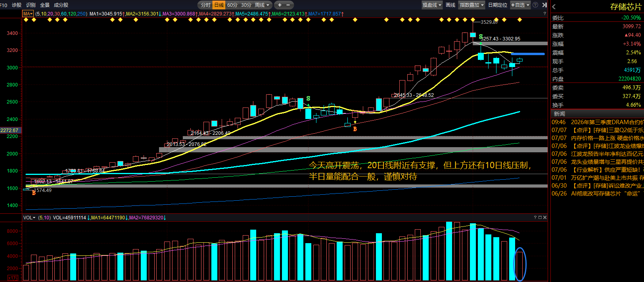Click the 换手 value 4.66%

pos(633,105)
